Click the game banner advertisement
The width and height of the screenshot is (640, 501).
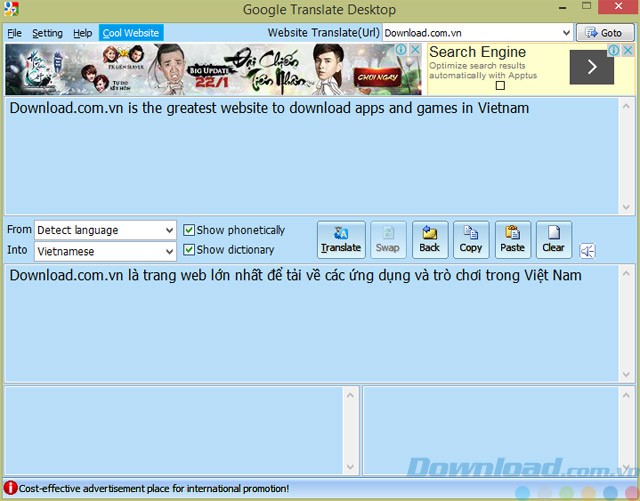coord(213,69)
